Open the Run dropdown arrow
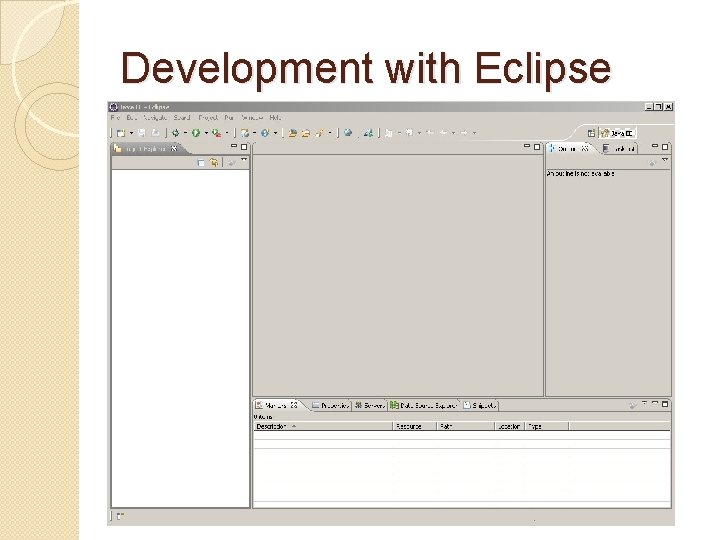The image size is (720, 540). (x=206, y=133)
